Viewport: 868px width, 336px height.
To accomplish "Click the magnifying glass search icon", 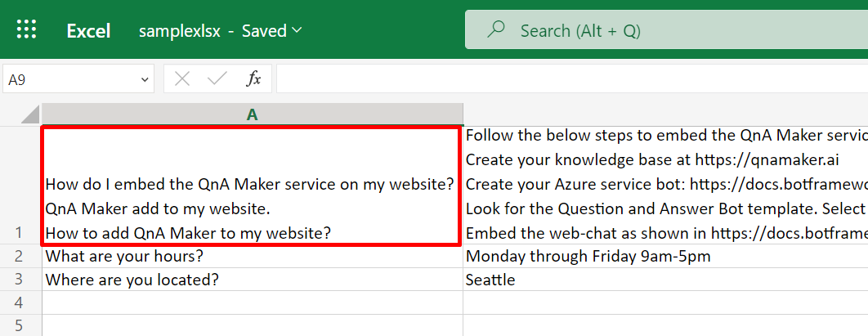I will tap(495, 30).
